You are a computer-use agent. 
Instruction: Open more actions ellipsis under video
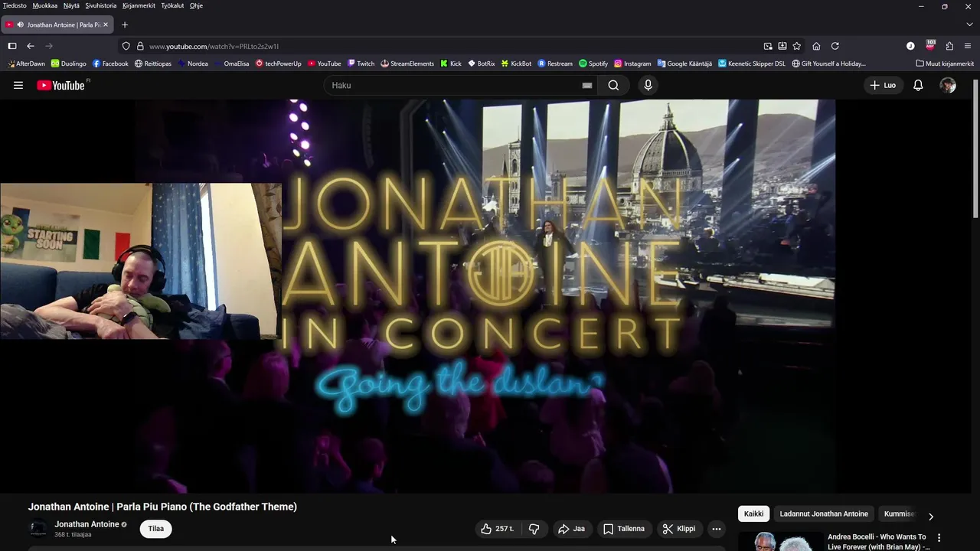(x=716, y=529)
